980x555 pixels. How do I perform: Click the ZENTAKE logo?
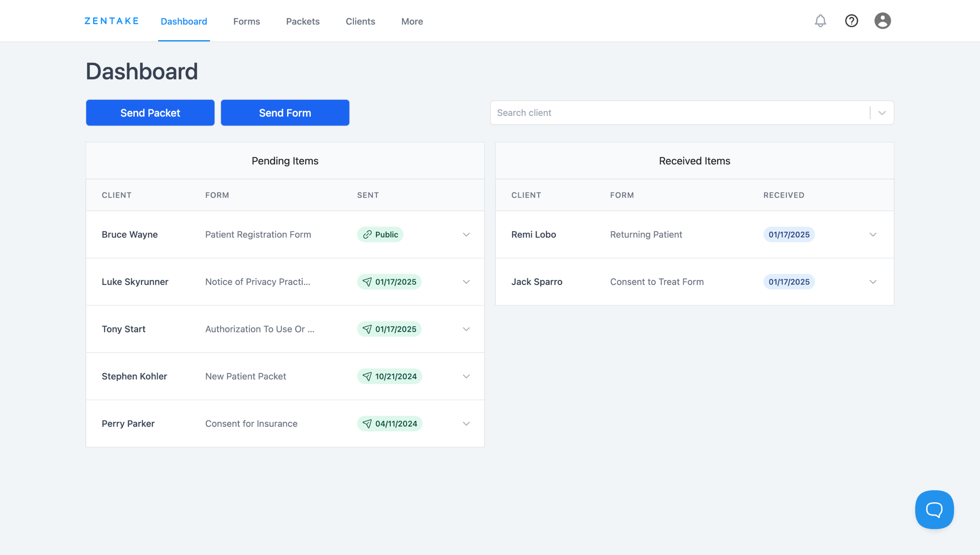tap(111, 21)
